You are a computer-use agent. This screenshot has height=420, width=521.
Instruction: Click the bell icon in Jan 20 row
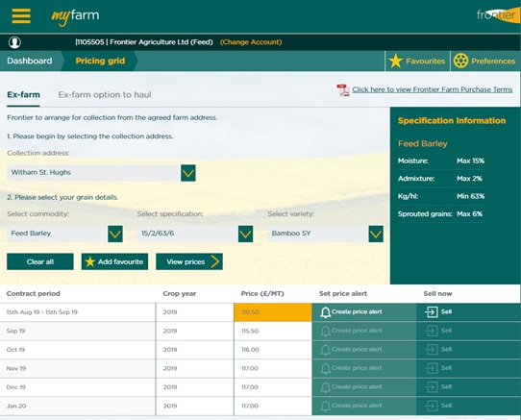click(325, 406)
